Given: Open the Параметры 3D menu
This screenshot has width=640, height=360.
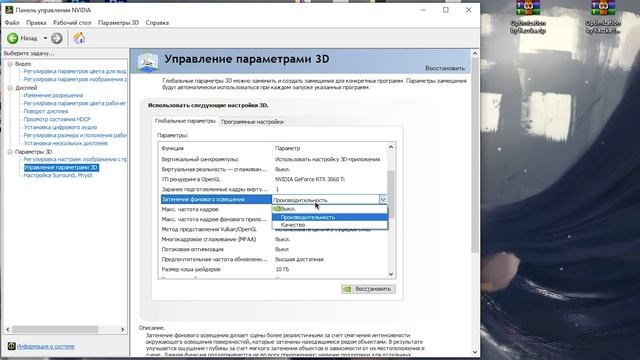Looking at the screenshot, I should click(118, 23).
